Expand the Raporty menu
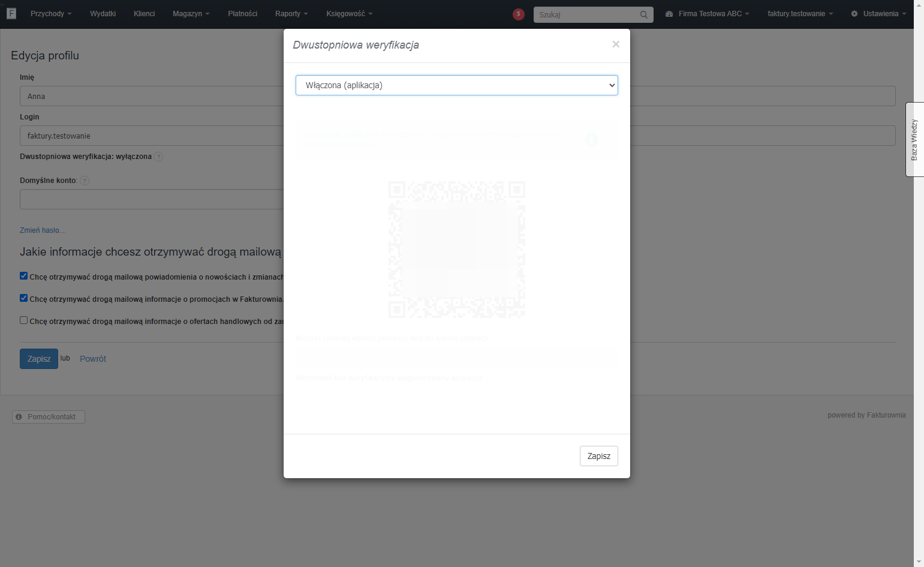 coord(291,14)
